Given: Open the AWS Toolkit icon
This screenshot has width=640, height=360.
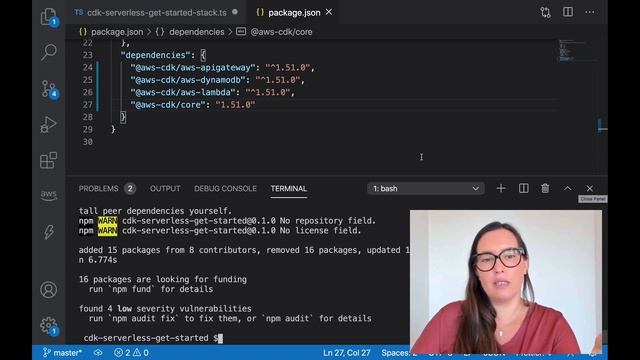Looking at the screenshot, I should tap(49, 195).
